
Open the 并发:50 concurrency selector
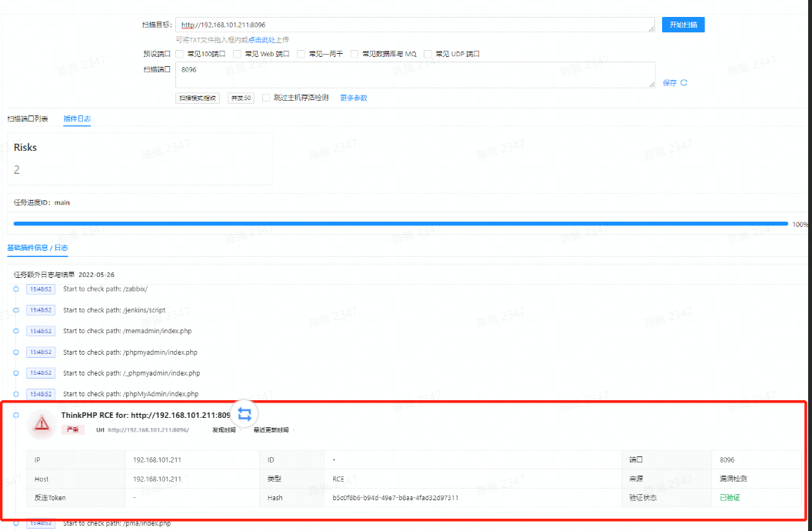coord(241,98)
